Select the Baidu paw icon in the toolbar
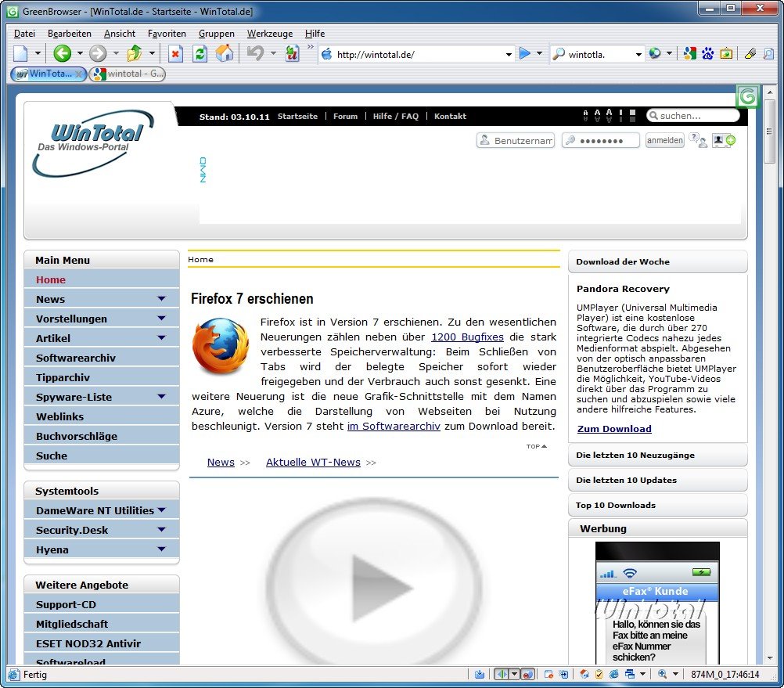Viewport: 784px width, 688px height. click(x=707, y=53)
